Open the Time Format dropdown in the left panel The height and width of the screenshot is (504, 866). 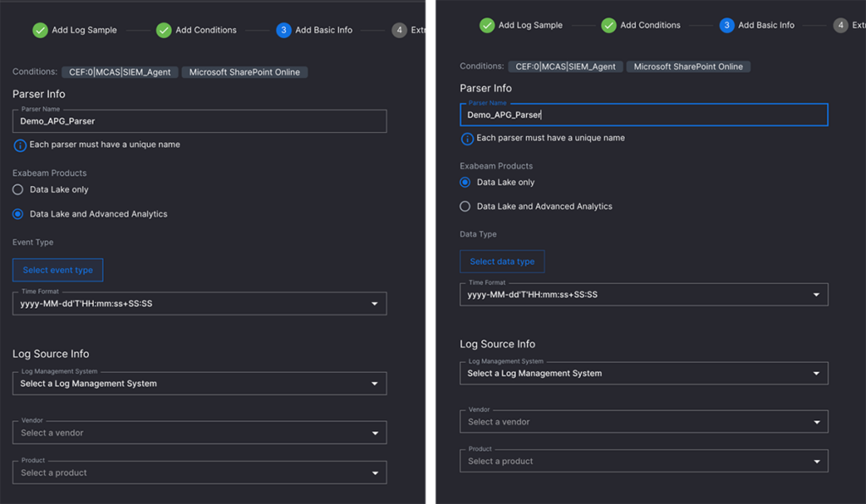[200, 304]
